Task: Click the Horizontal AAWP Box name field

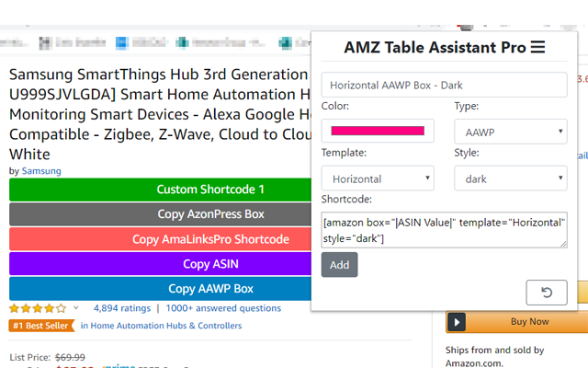Action: [444, 85]
